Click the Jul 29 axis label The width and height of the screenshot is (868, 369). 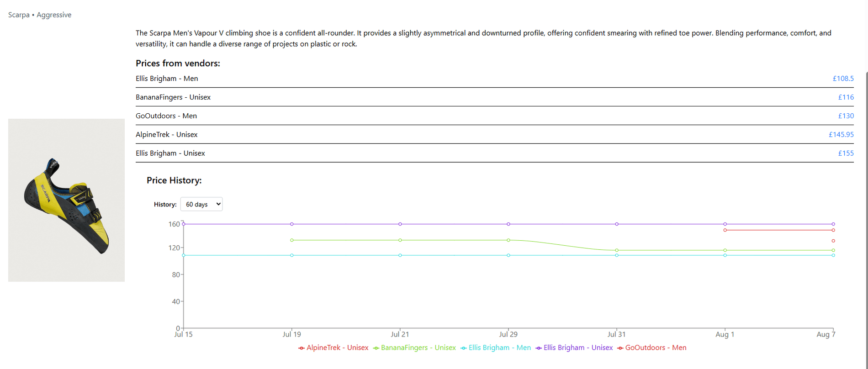tap(508, 334)
